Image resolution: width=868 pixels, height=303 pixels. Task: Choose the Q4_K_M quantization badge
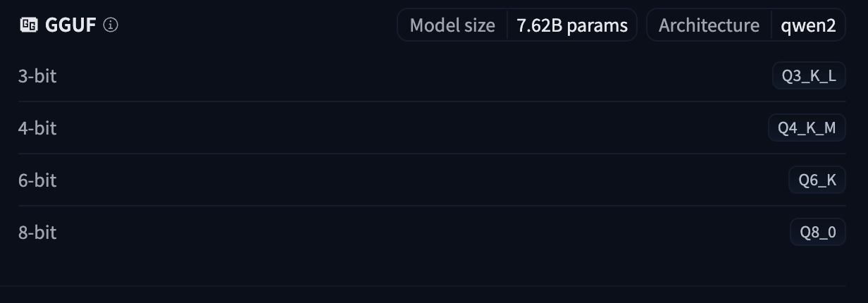click(x=806, y=128)
